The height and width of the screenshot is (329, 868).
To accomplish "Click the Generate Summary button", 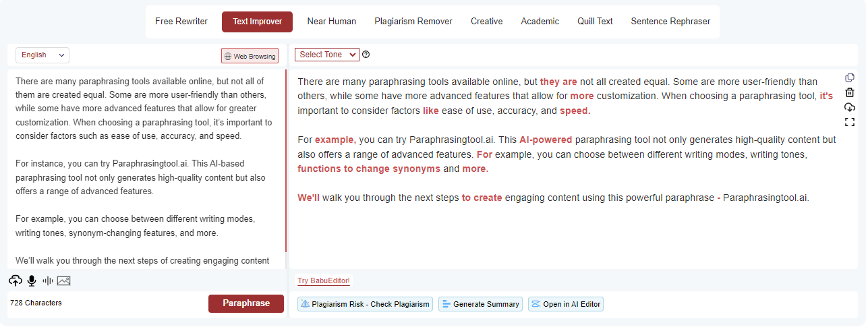I will click(481, 304).
